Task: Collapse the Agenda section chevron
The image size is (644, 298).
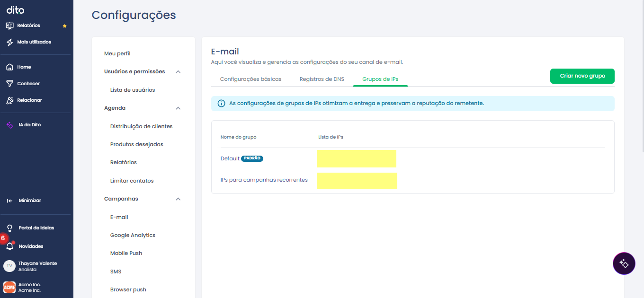Action: (178, 108)
